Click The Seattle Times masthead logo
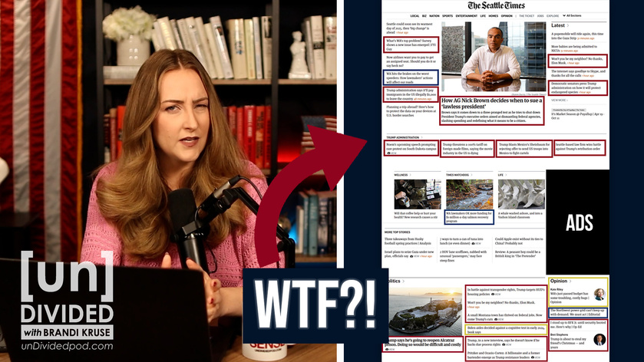Screen dimensions: 644x362 click(x=496, y=5)
